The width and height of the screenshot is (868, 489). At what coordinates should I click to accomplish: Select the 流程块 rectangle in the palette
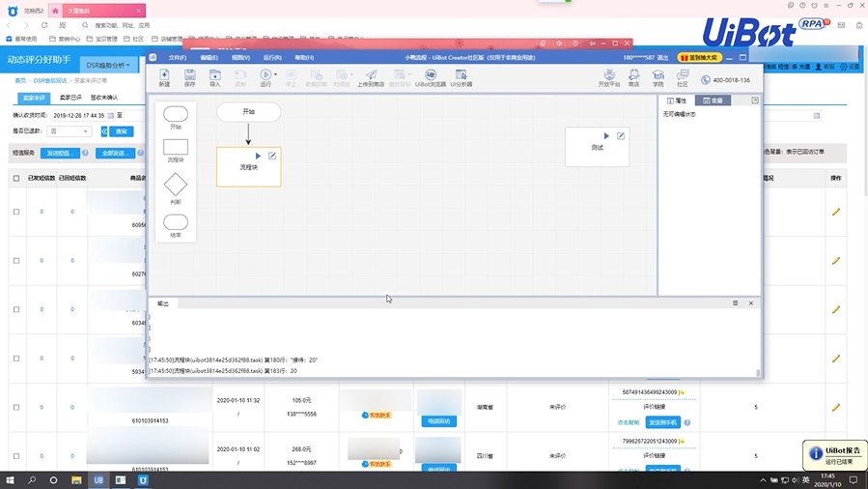click(176, 147)
